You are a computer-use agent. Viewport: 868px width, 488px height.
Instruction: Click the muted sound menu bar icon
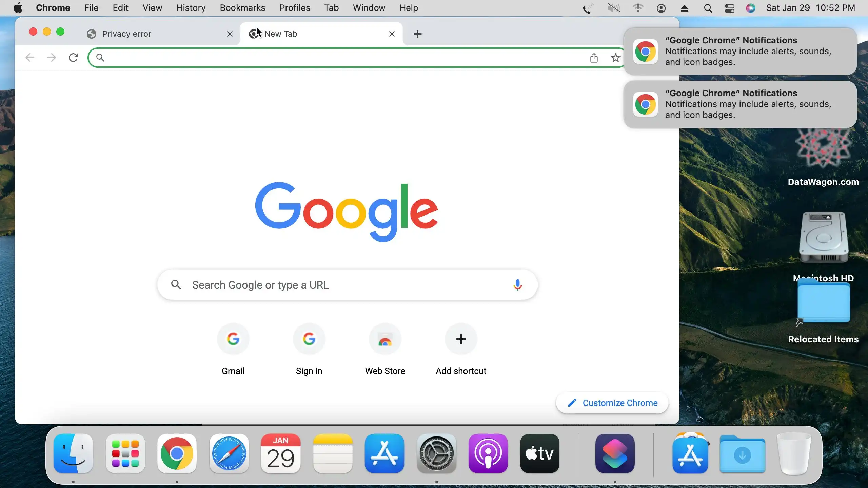pos(614,8)
